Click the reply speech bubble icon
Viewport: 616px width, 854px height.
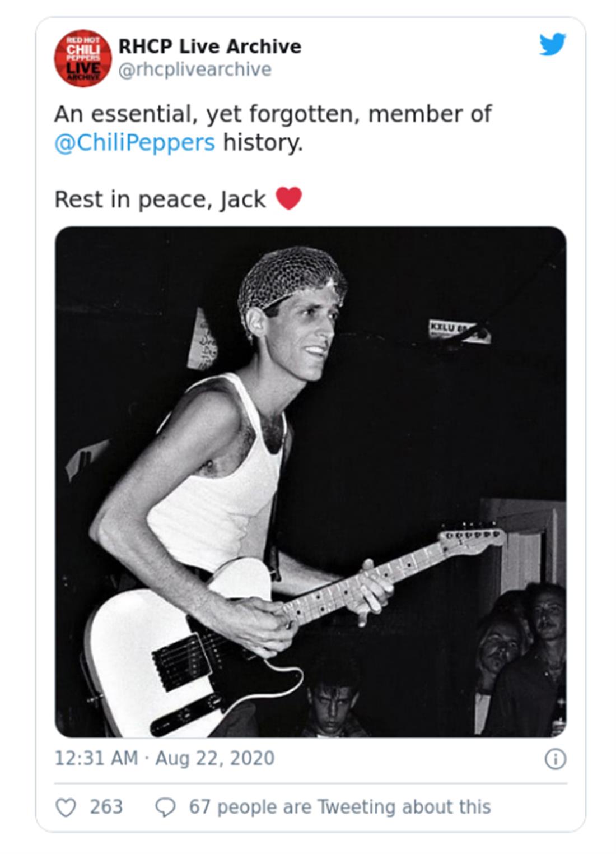(165, 807)
